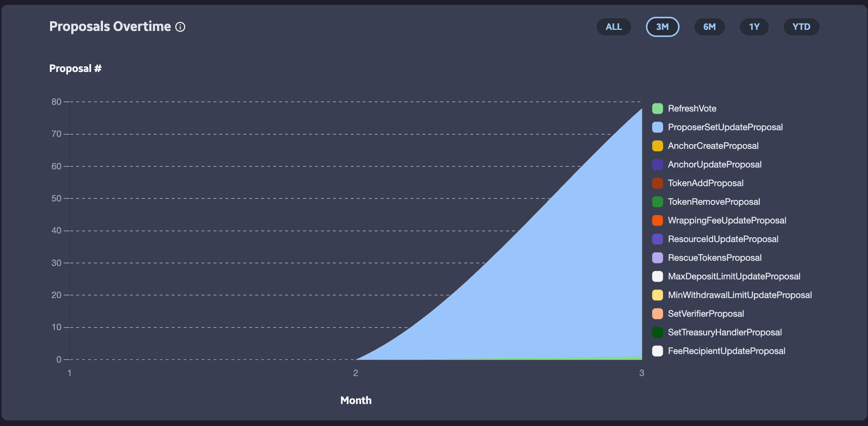Click the FeeRecipientUpdateProposal white swatch
The height and width of the screenshot is (426, 868).
(x=658, y=351)
